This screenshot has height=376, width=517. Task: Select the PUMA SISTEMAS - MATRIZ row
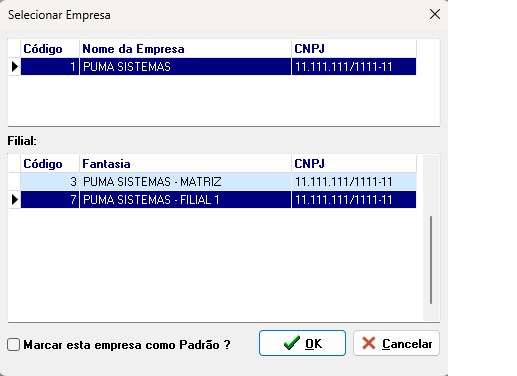point(218,182)
